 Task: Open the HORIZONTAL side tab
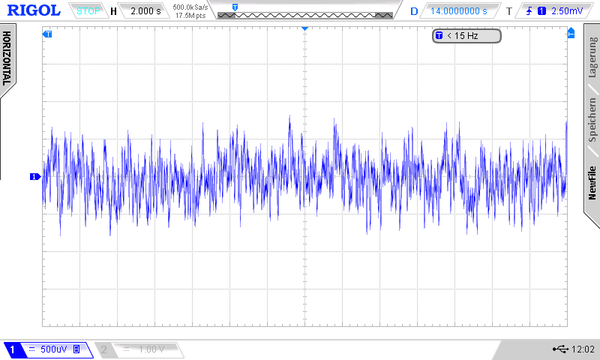point(7,58)
